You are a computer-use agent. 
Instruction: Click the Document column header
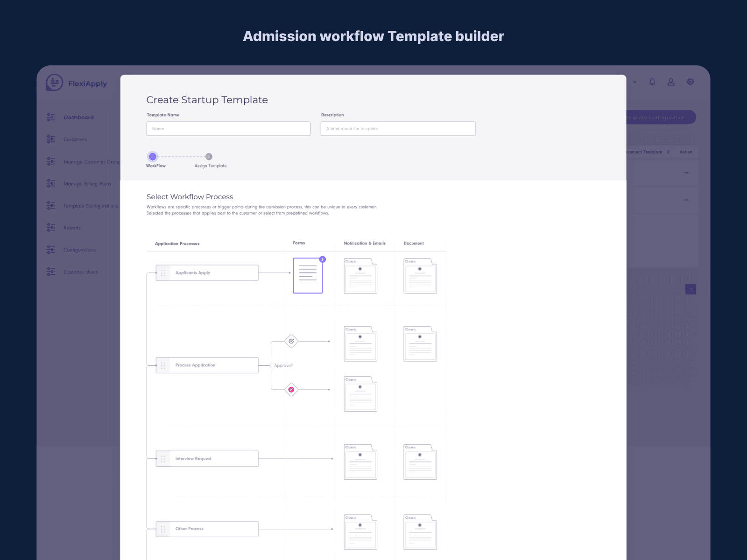click(x=414, y=243)
